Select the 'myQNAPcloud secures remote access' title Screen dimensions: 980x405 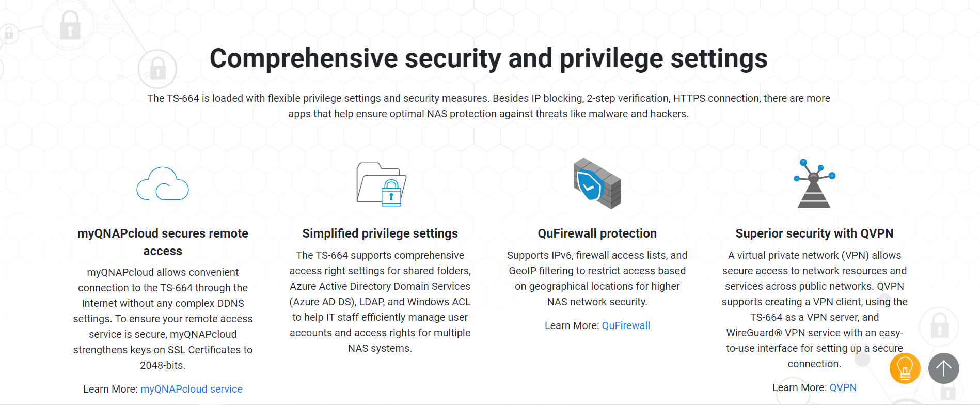(x=163, y=242)
